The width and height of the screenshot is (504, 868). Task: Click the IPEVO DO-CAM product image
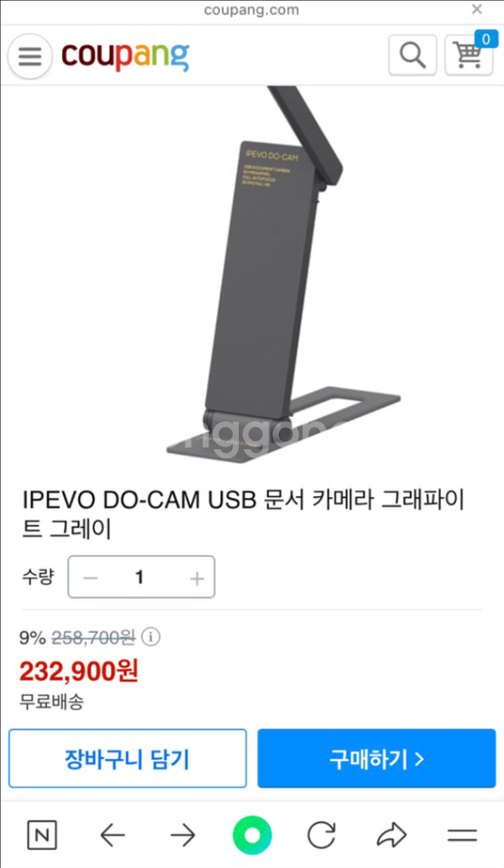coord(283,275)
